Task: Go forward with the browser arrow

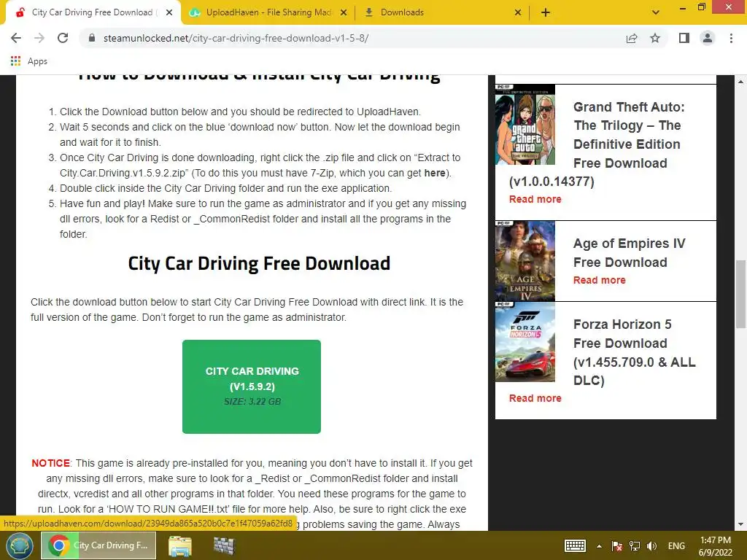Action: click(39, 38)
